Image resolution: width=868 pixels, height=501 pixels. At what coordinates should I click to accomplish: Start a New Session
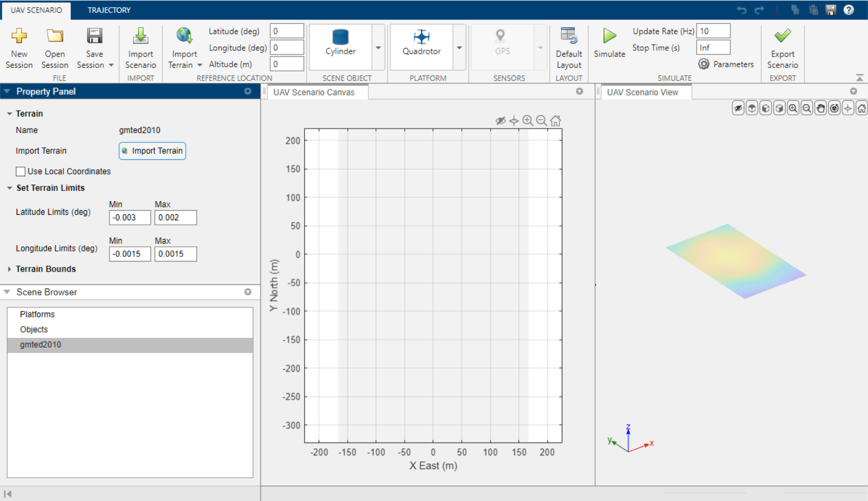point(19,48)
